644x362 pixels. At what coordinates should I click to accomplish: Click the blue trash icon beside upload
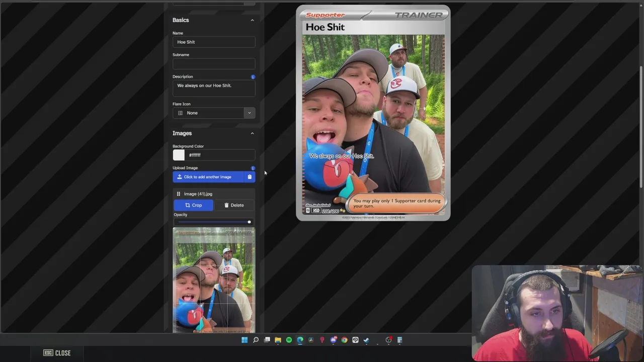(x=250, y=177)
